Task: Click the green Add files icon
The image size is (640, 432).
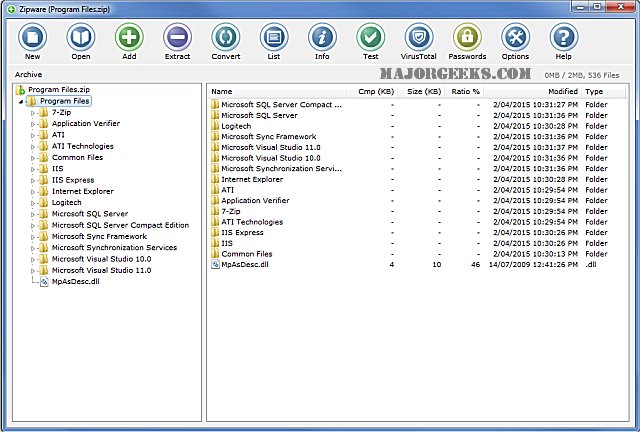Action: (129, 38)
